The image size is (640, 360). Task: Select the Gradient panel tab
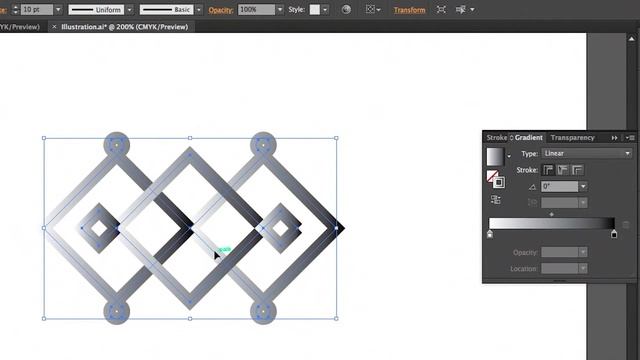click(x=529, y=138)
